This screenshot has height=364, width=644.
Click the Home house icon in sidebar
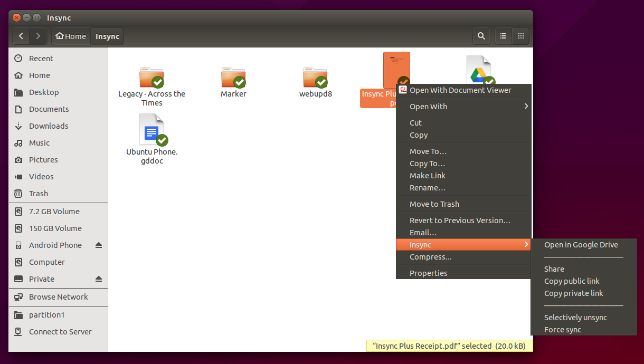pyautogui.click(x=18, y=75)
